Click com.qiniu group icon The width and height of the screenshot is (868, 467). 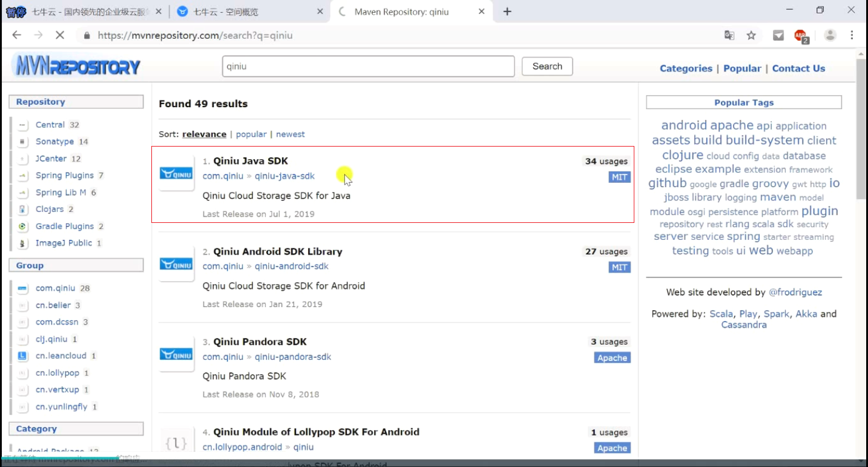[22, 288]
